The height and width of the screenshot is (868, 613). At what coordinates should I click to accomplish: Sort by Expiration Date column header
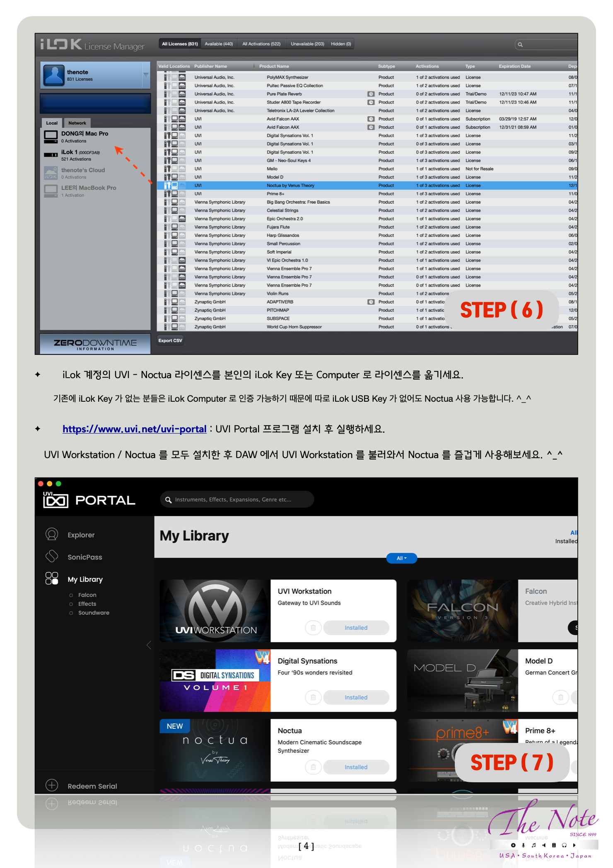[514, 66]
